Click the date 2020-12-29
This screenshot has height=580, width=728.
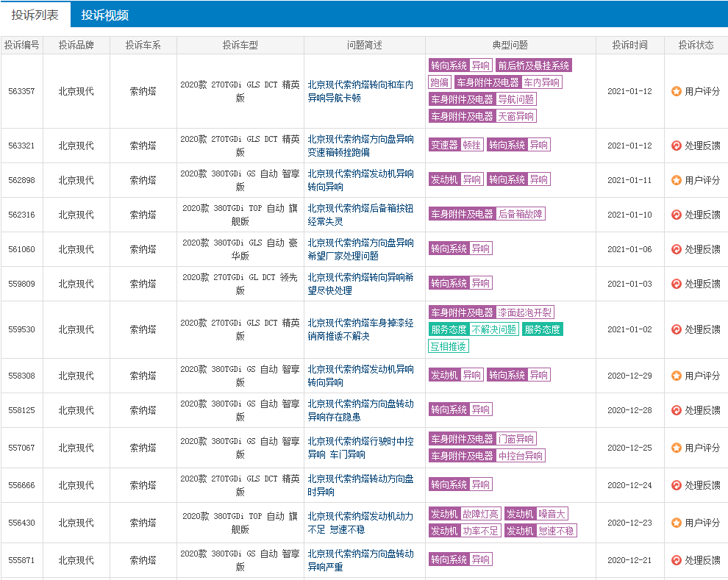(x=629, y=376)
